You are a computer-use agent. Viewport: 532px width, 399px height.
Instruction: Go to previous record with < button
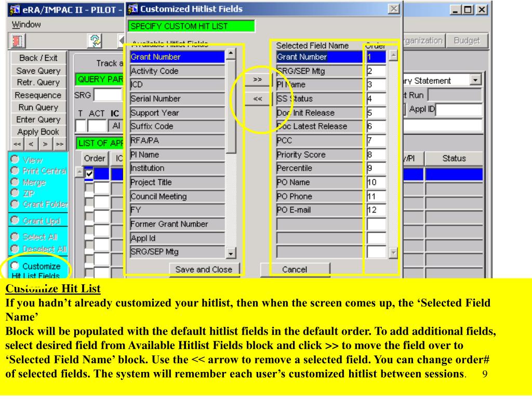[x=31, y=144]
